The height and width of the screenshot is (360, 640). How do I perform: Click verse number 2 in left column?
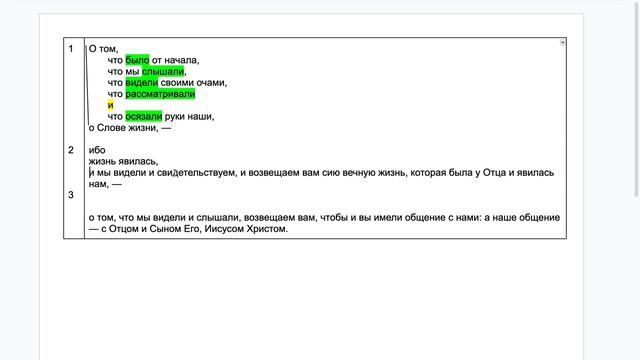pos(71,150)
